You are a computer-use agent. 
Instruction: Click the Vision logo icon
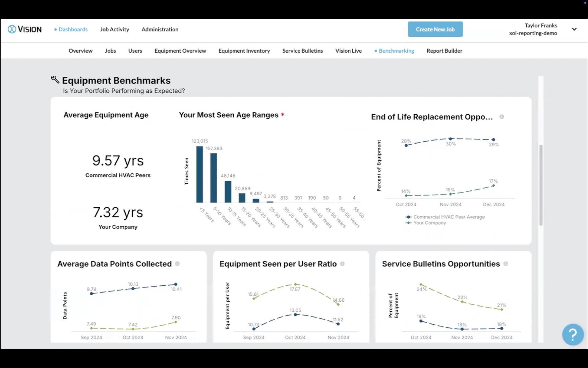pos(12,29)
